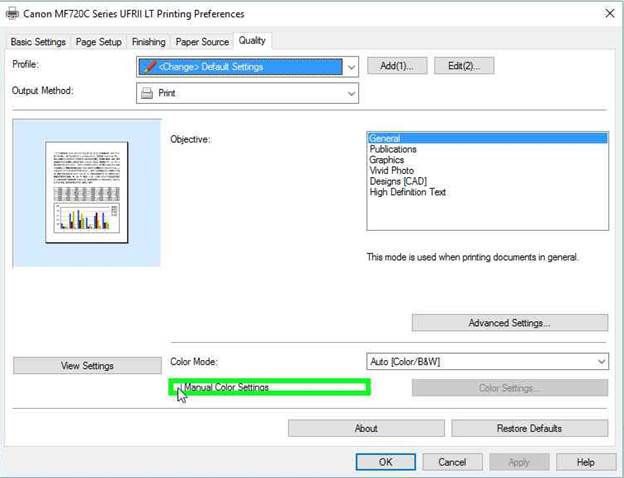Open the Output Method dropdown
This screenshot has width=624, height=478.
pyautogui.click(x=351, y=93)
